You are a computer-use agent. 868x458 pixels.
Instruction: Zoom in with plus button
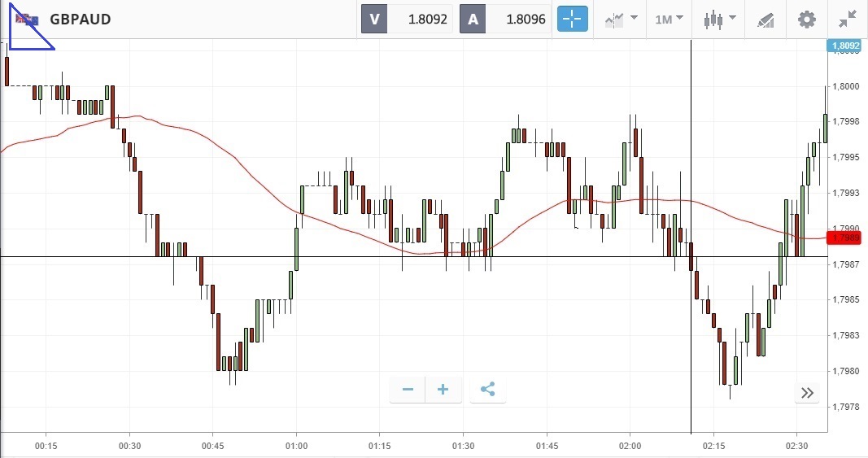[x=443, y=390]
